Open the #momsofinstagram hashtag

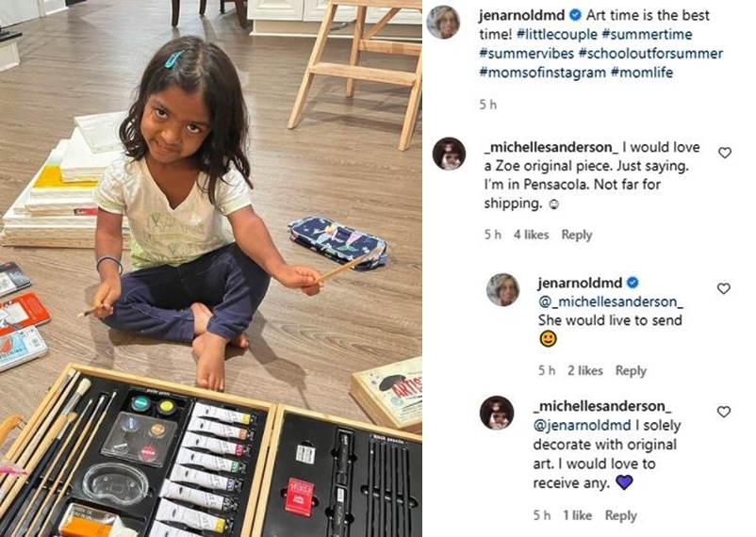tap(542, 73)
